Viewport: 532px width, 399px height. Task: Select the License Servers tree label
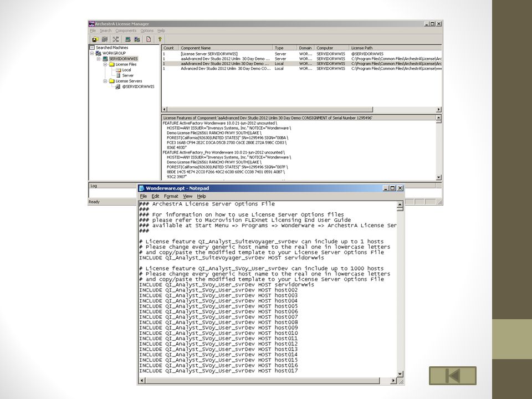tap(129, 81)
